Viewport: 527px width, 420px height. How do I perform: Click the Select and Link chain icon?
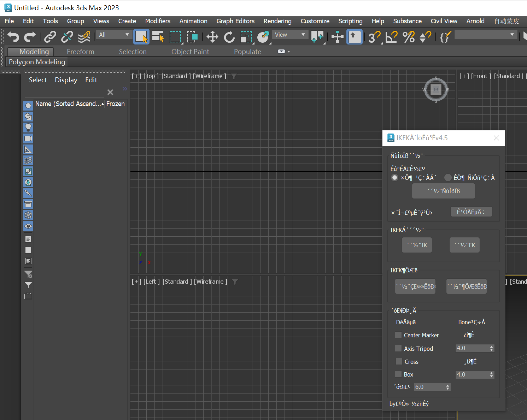(50, 37)
